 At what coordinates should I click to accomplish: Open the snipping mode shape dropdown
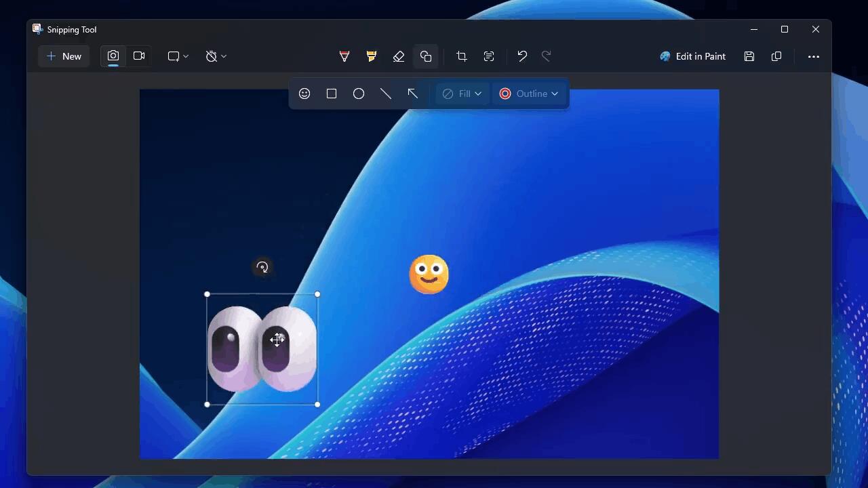pos(178,56)
